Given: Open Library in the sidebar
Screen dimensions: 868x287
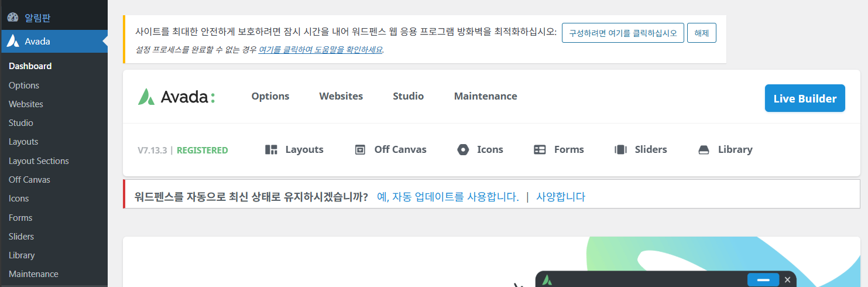Looking at the screenshot, I should [x=22, y=255].
